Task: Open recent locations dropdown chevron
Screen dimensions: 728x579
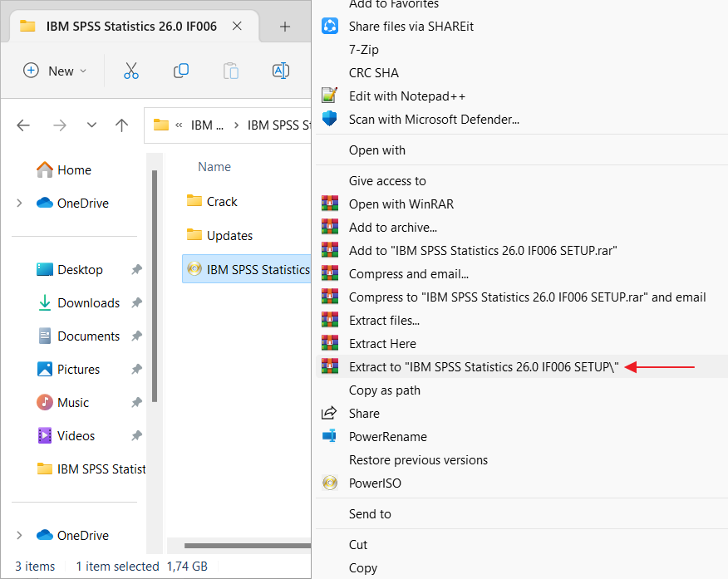Action: (x=91, y=125)
